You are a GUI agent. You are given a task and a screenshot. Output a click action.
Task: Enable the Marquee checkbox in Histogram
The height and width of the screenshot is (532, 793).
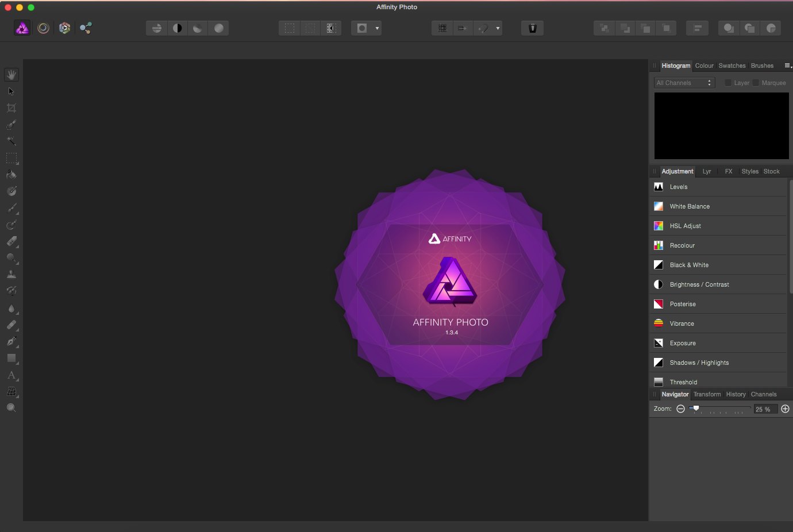pos(756,83)
